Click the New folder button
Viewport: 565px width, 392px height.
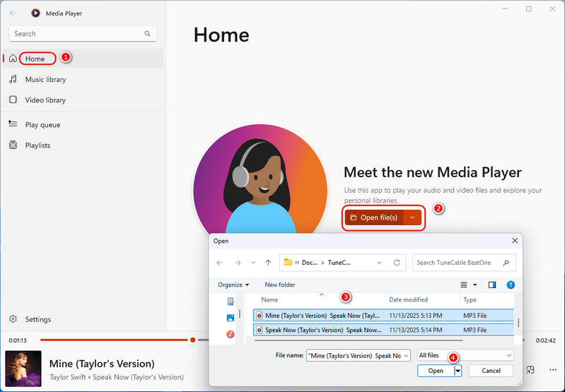click(280, 285)
